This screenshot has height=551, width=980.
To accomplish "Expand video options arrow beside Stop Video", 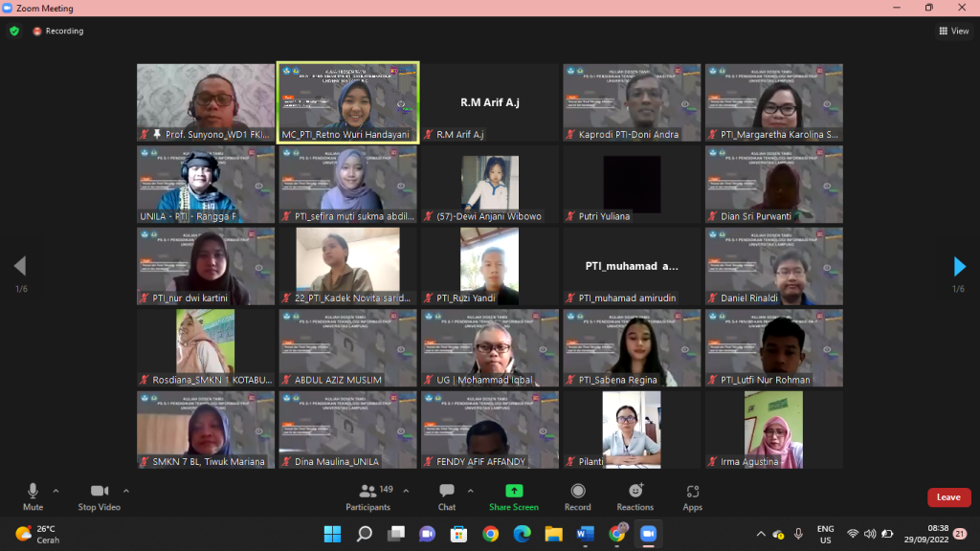I will coord(126,491).
